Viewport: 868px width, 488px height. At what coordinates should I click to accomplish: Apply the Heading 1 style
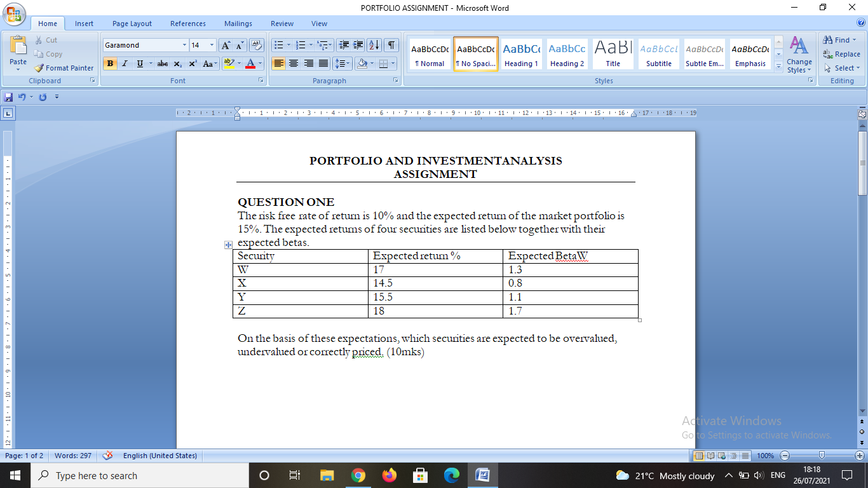pos(521,54)
